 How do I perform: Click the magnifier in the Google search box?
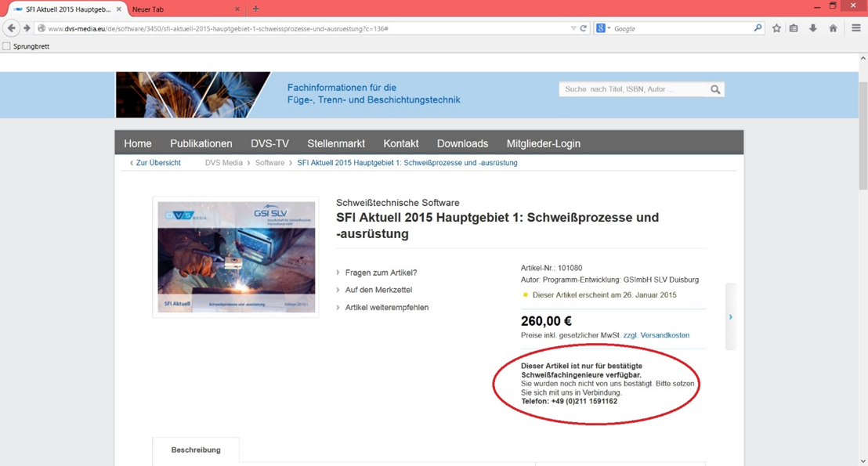[x=758, y=27]
